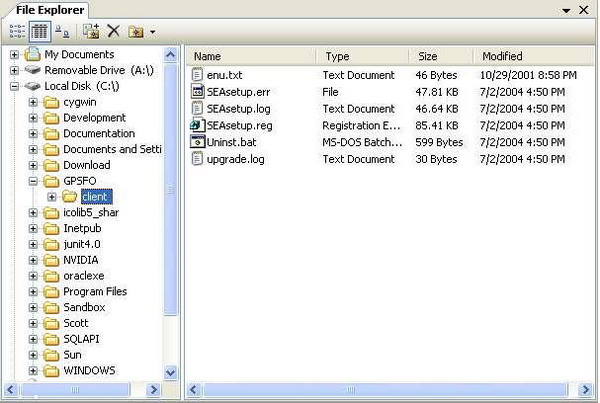Expand the Program Files folder node
Viewport: 600px width, 403px height.
33,292
